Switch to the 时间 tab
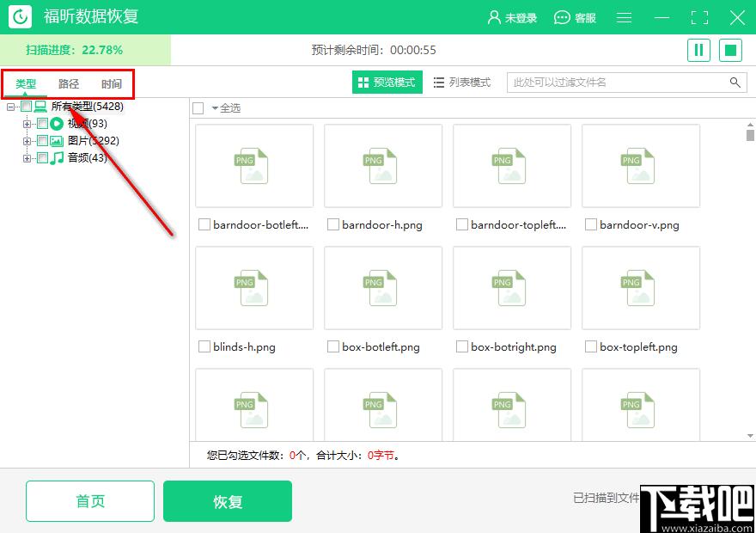 point(112,84)
